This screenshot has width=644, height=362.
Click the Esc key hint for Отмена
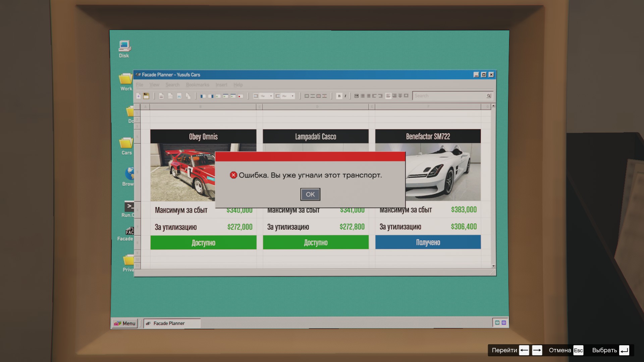[578, 350]
